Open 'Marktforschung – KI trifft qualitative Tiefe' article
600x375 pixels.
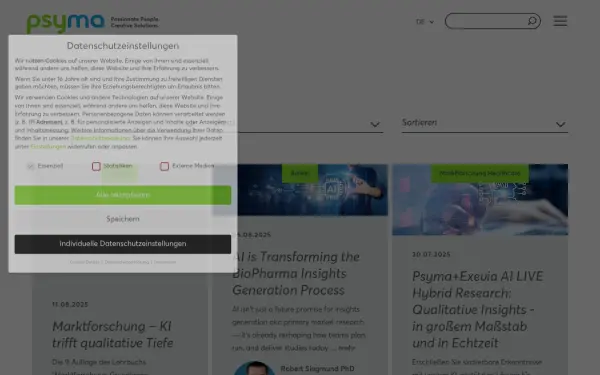[113, 335]
